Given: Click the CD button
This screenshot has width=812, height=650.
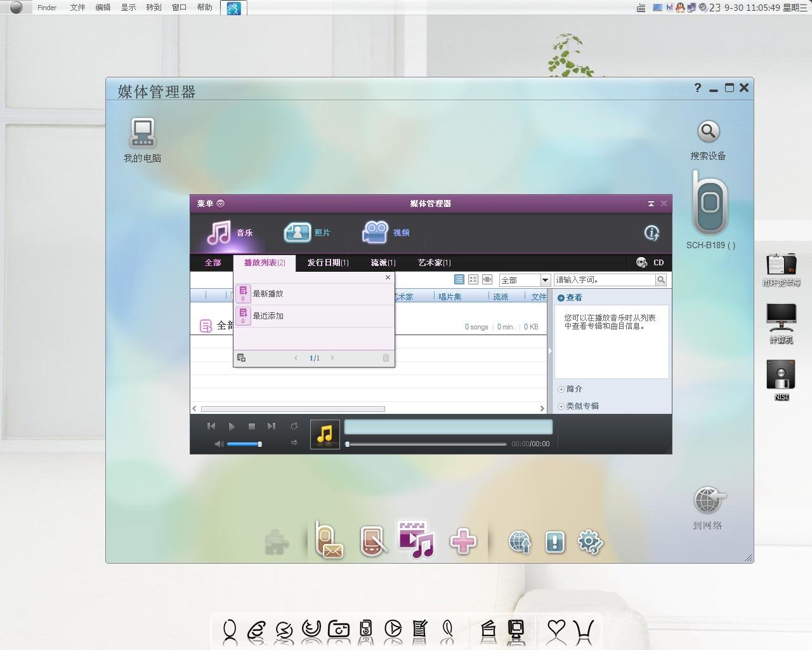Looking at the screenshot, I should pyautogui.click(x=650, y=263).
